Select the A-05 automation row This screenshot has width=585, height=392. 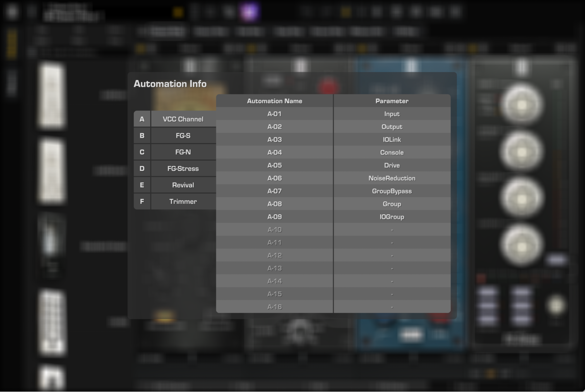pyautogui.click(x=333, y=165)
